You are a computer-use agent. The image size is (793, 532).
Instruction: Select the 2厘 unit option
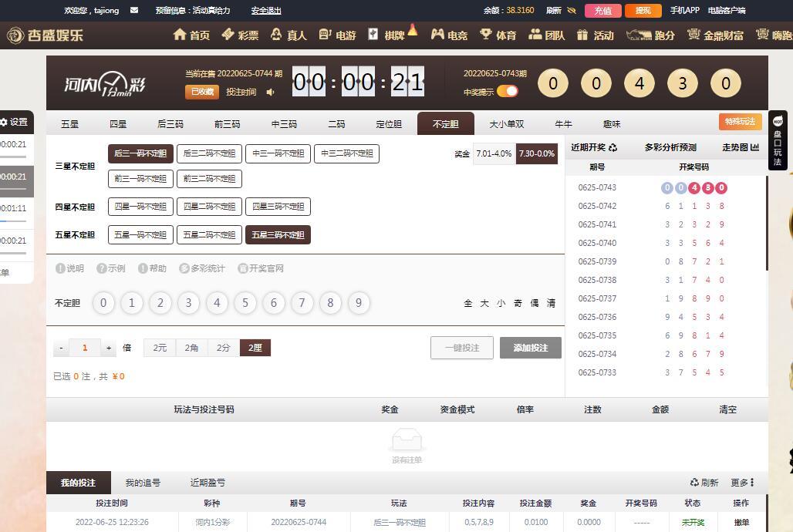pyautogui.click(x=255, y=348)
